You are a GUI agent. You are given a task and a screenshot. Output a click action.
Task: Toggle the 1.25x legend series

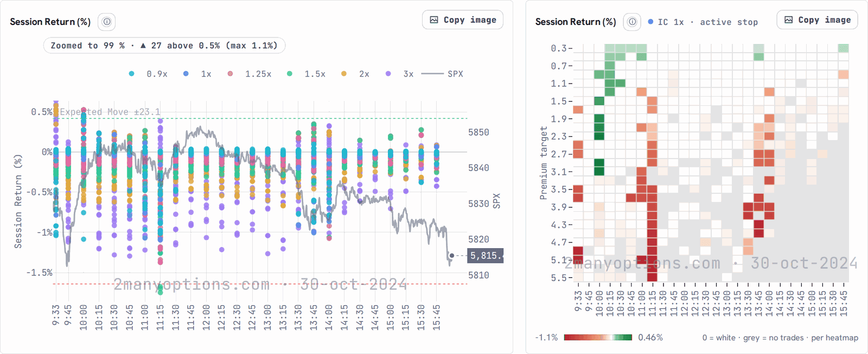[x=250, y=74]
